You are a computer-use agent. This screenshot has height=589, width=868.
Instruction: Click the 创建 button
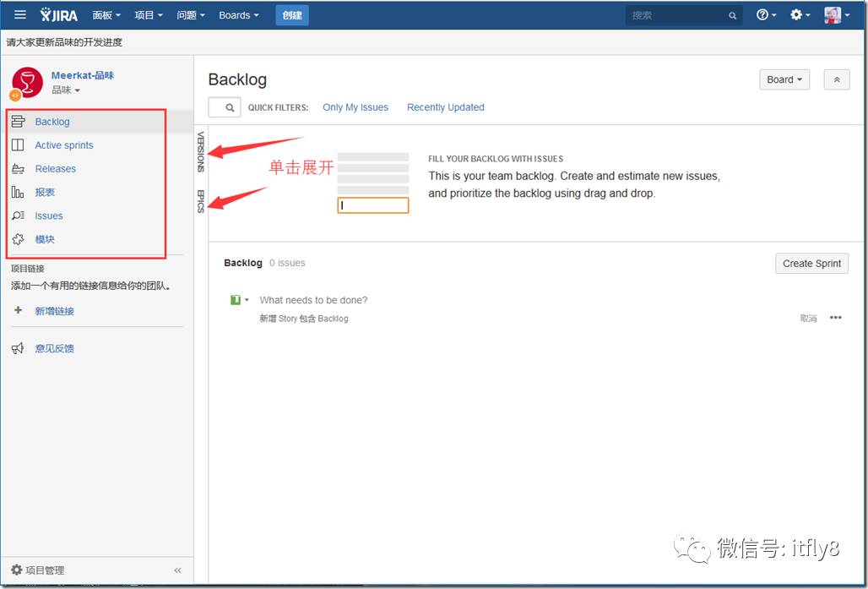(x=292, y=15)
